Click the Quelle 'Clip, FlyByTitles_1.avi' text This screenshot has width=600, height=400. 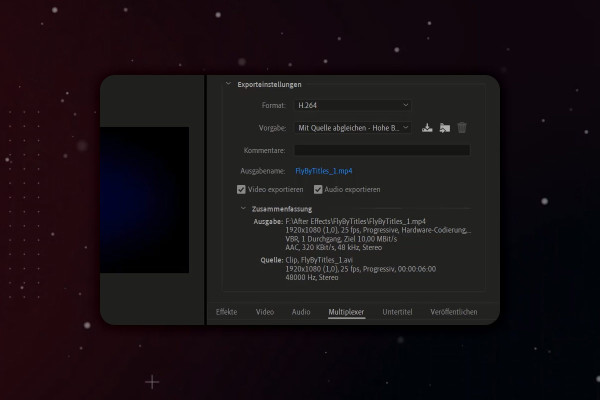(x=319, y=260)
